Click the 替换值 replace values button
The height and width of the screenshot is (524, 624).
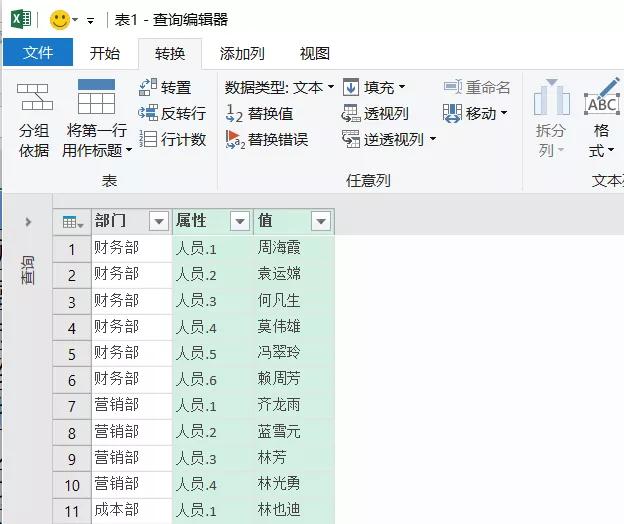(259, 113)
